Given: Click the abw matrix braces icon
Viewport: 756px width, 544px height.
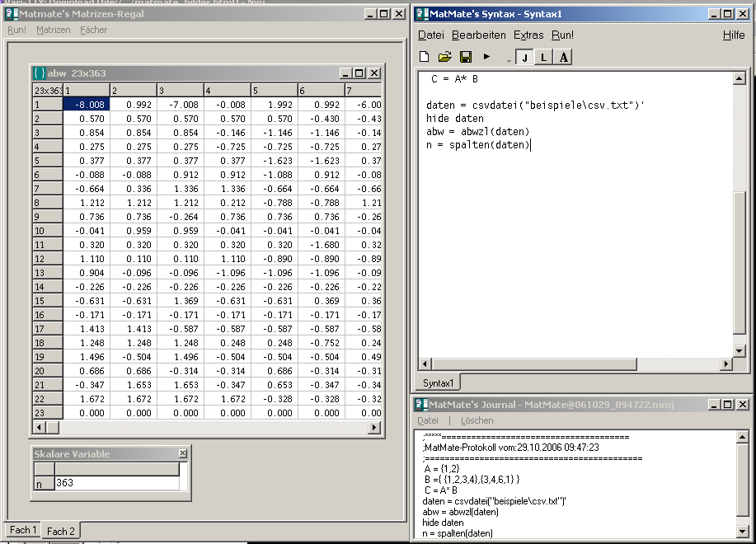Looking at the screenshot, I should coord(39,73).
